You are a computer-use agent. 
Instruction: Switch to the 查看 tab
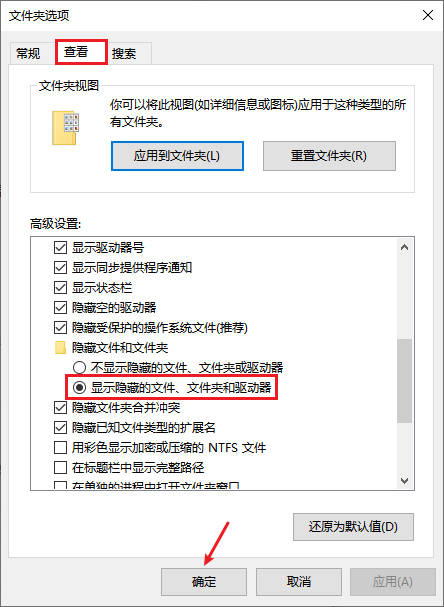pos(76,51)
